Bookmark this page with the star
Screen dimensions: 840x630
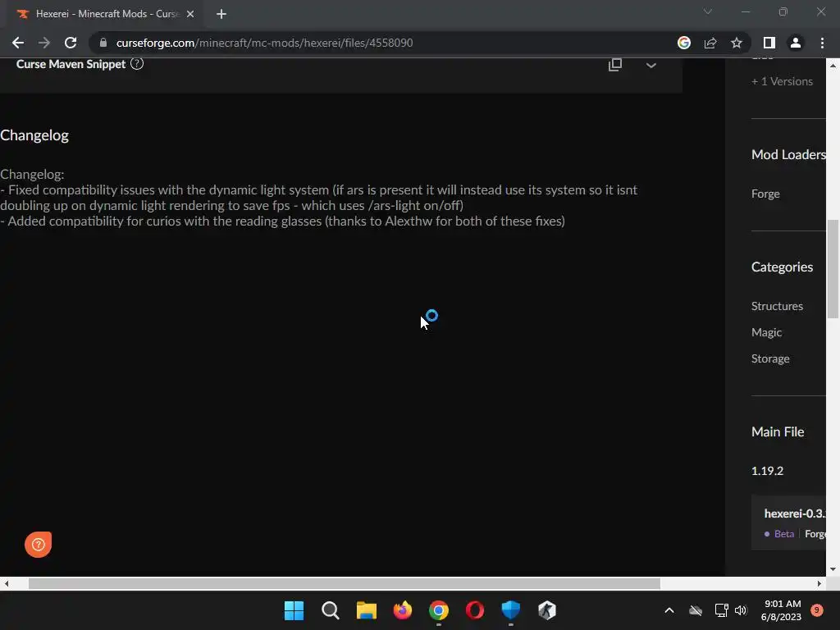coord(737,43)
